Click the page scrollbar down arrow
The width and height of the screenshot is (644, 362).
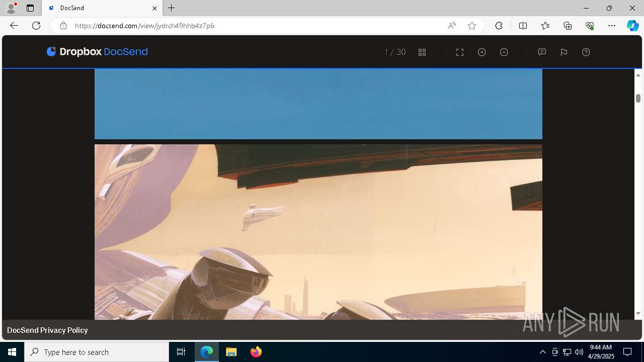click(638, 314)
